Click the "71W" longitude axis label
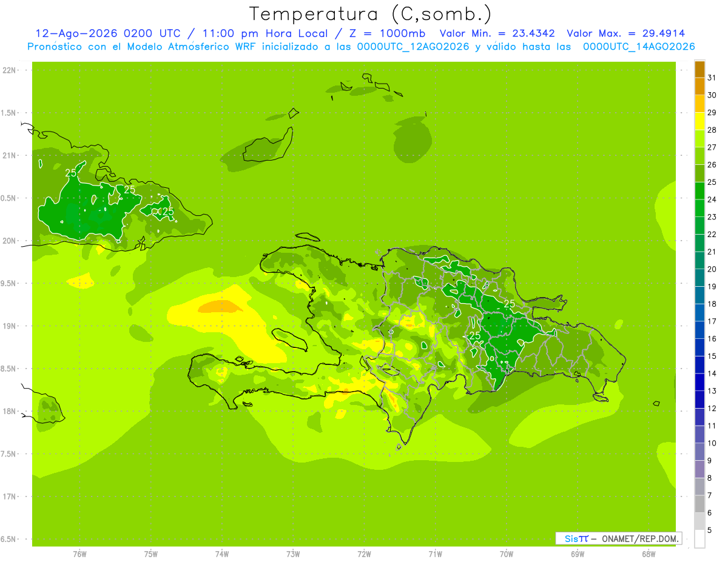This screenshot has height=562, width=728. pos(435,555)
